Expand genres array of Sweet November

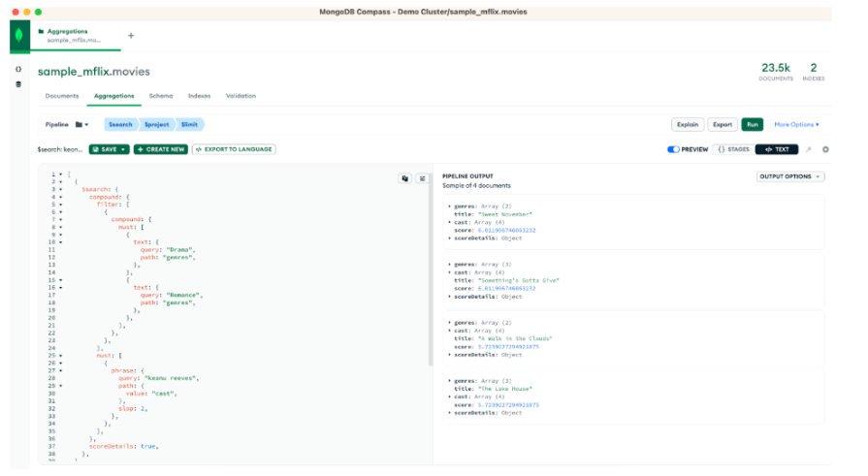click(449, 206)
